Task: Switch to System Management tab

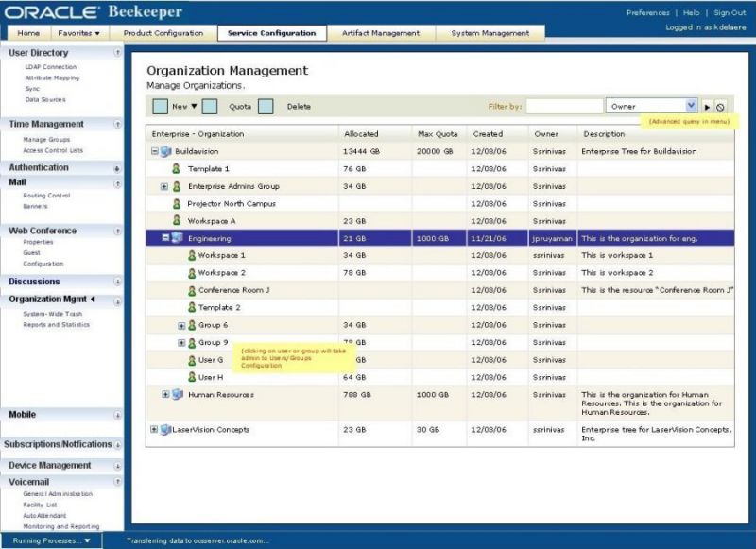Action: (x=490, y=33)
